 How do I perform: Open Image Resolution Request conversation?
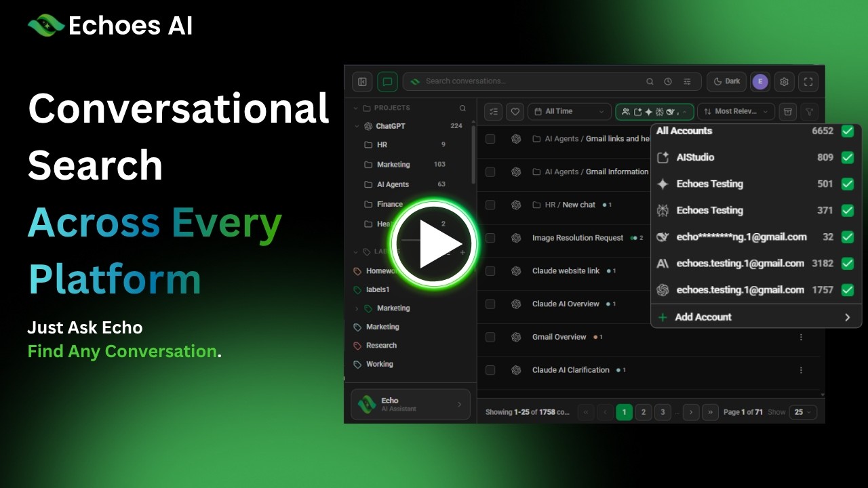point(578,238)
